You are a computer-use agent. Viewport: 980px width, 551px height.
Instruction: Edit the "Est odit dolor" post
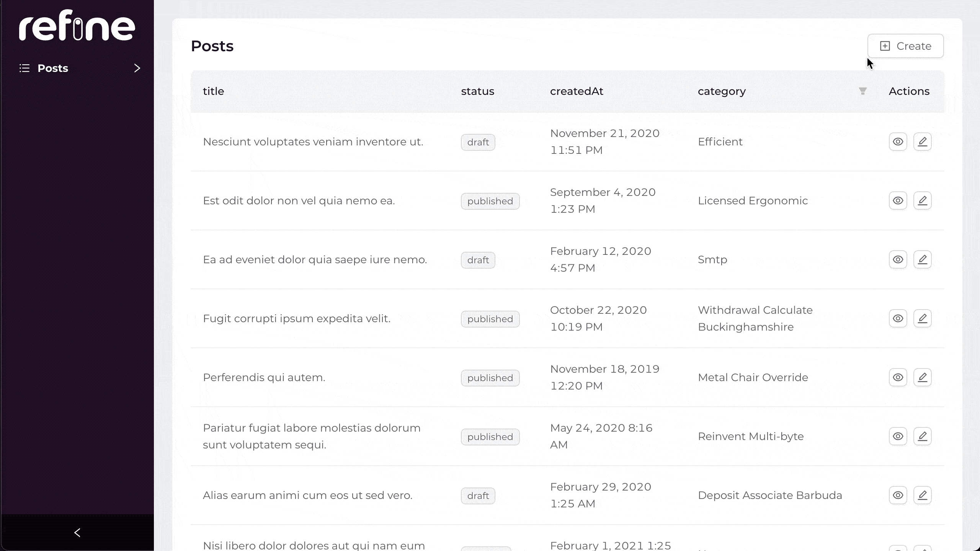923,200
